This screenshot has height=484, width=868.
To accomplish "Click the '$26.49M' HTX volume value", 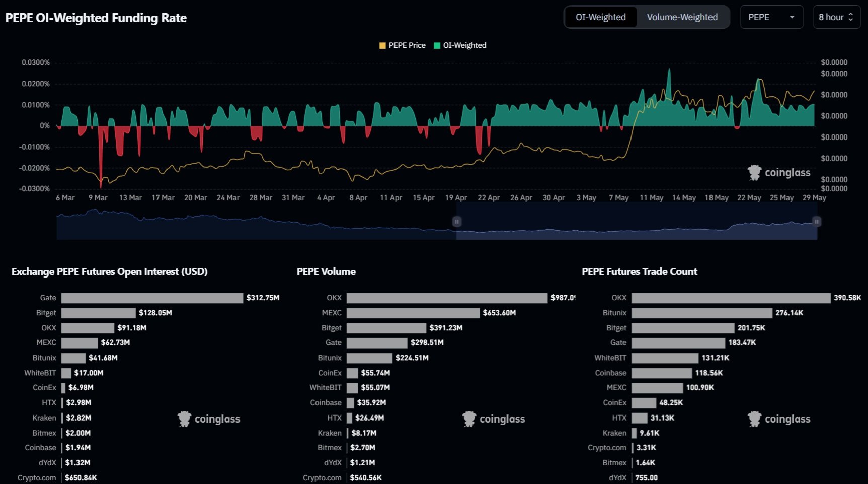I will 370,418.
